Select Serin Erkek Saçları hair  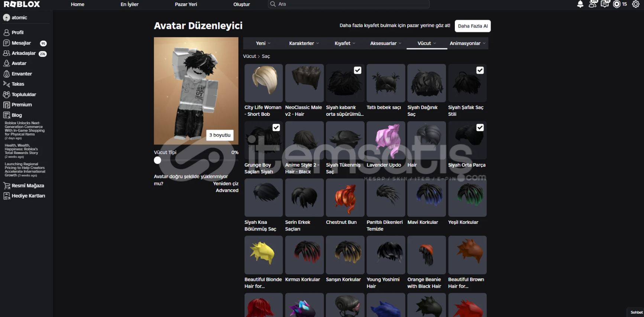(x=304, y=197)
